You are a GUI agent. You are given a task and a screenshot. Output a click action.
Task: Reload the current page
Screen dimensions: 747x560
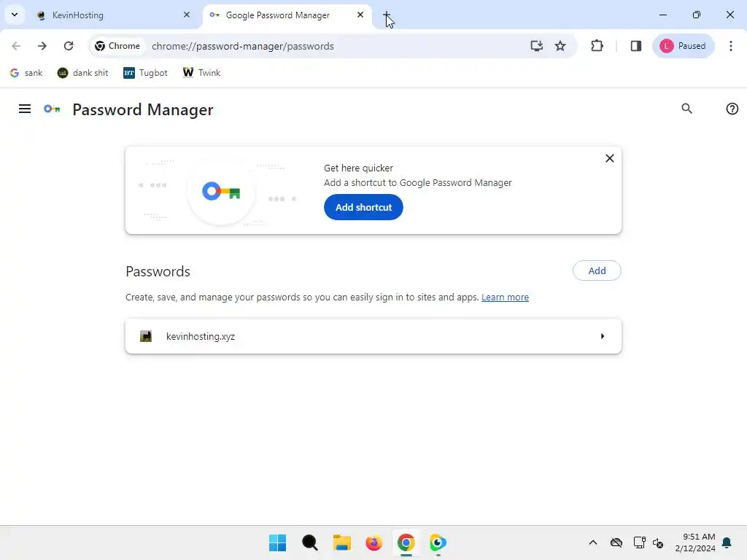(69, 46)
